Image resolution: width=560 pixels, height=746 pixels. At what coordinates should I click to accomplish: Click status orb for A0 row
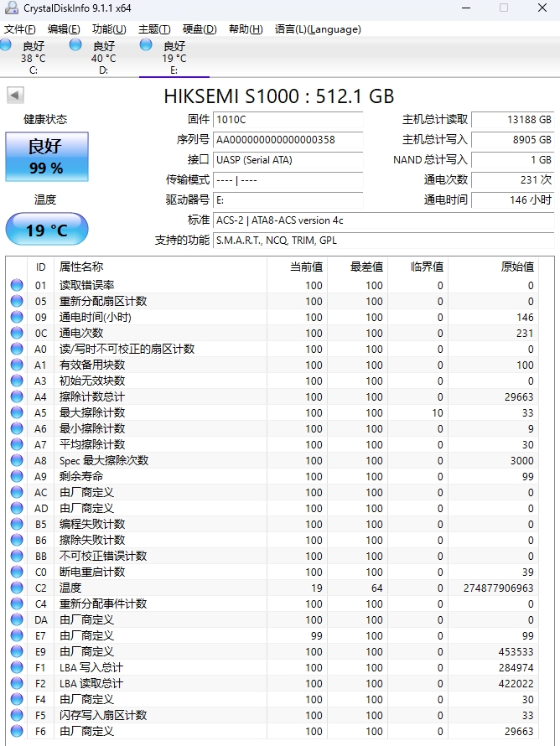pyautogui.click(x=17, y=349)
